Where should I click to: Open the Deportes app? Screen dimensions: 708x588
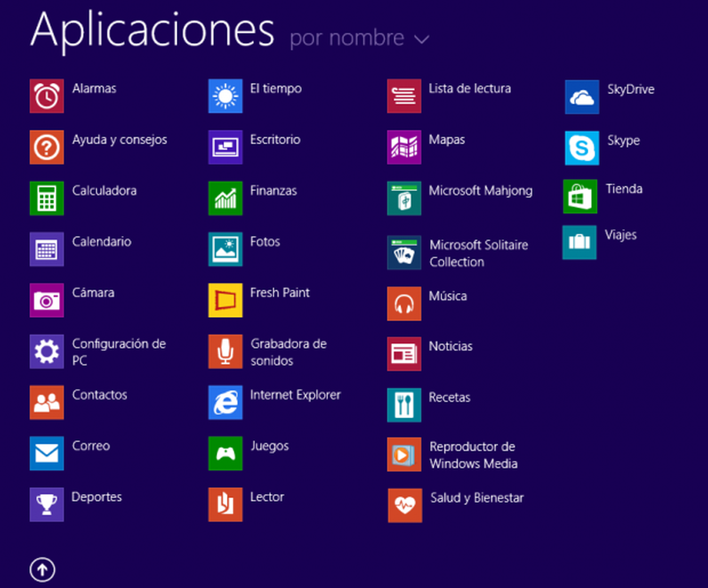tap(46, 504)
